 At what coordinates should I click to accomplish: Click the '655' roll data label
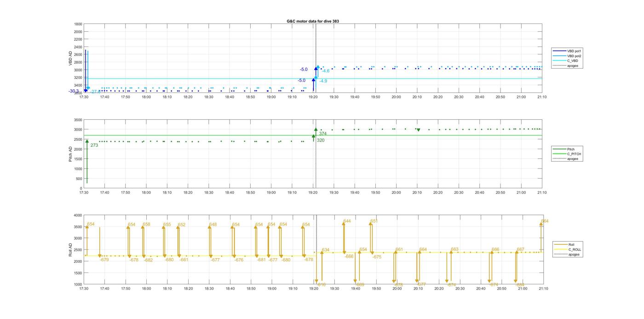pyautogui.click(x=167, y=225)
